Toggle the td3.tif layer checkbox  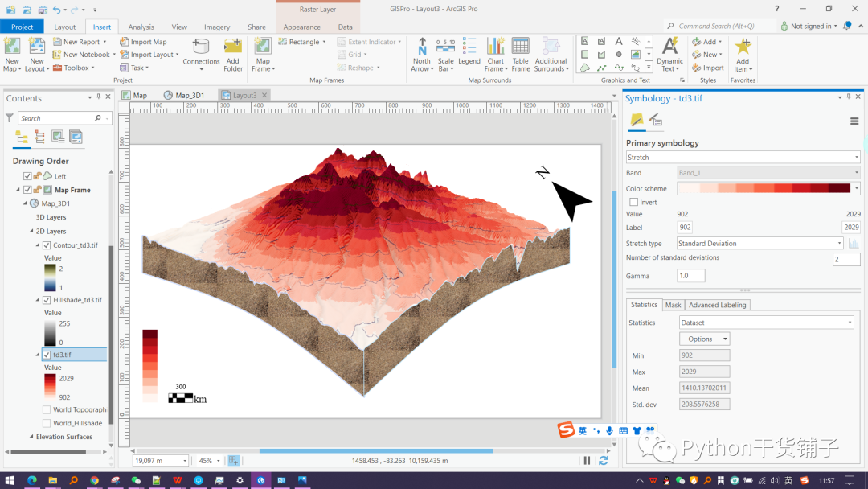click(47, 355)
